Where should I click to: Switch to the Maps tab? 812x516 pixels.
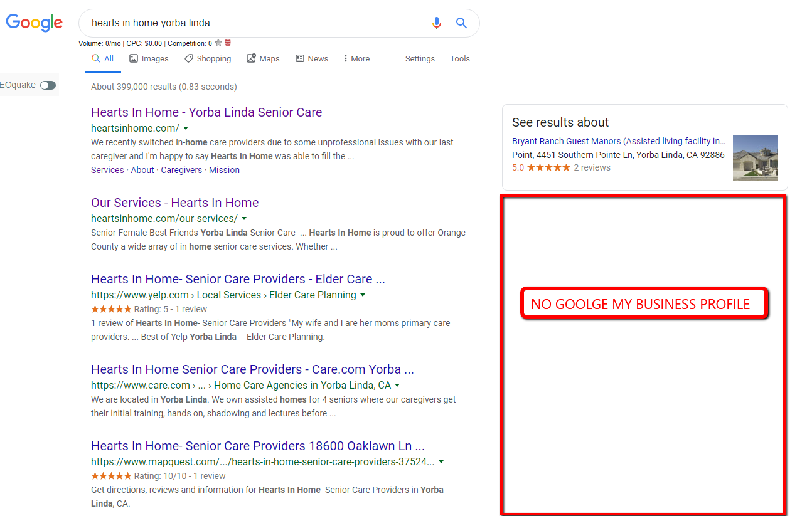263,58
